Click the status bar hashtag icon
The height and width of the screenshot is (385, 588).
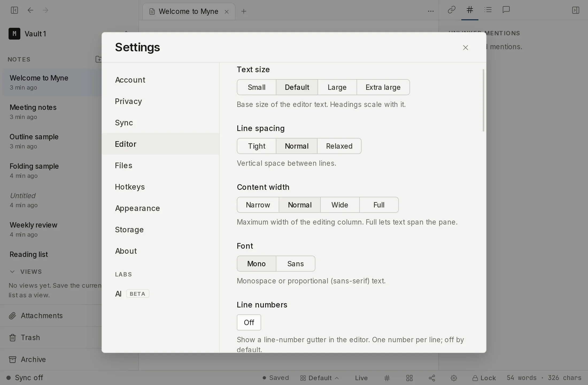click(387, 378)
